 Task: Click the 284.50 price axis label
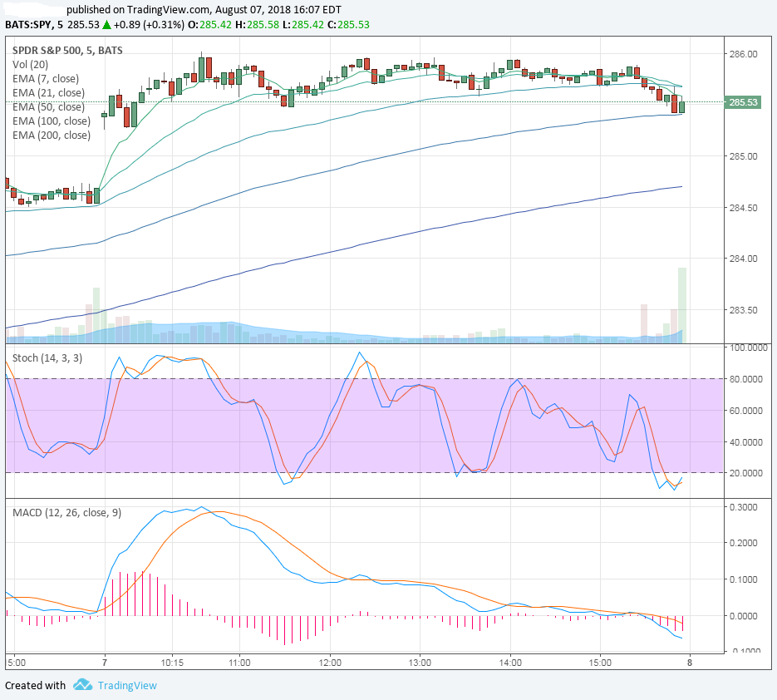pyautogui.click(x=743, y=208)
